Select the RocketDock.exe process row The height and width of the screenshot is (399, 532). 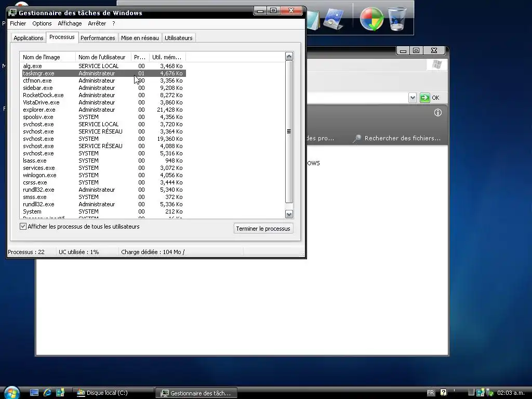pos(103,95)
